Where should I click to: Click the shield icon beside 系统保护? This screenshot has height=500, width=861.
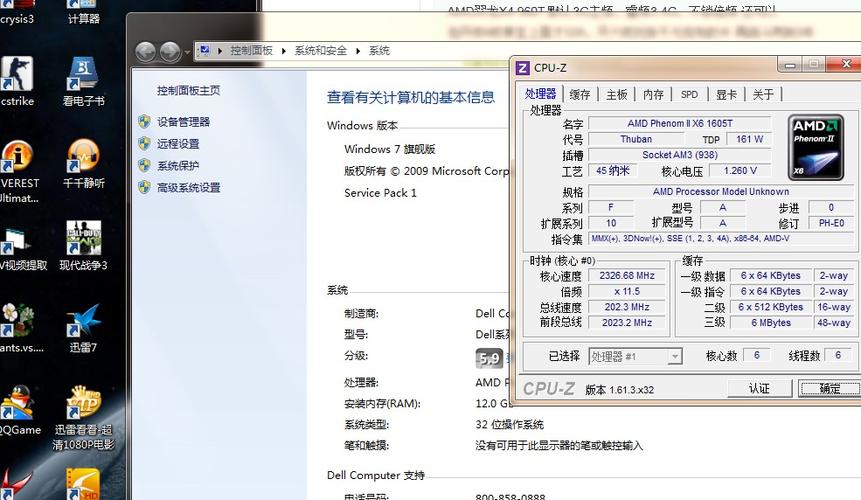[x=144, y=165]
